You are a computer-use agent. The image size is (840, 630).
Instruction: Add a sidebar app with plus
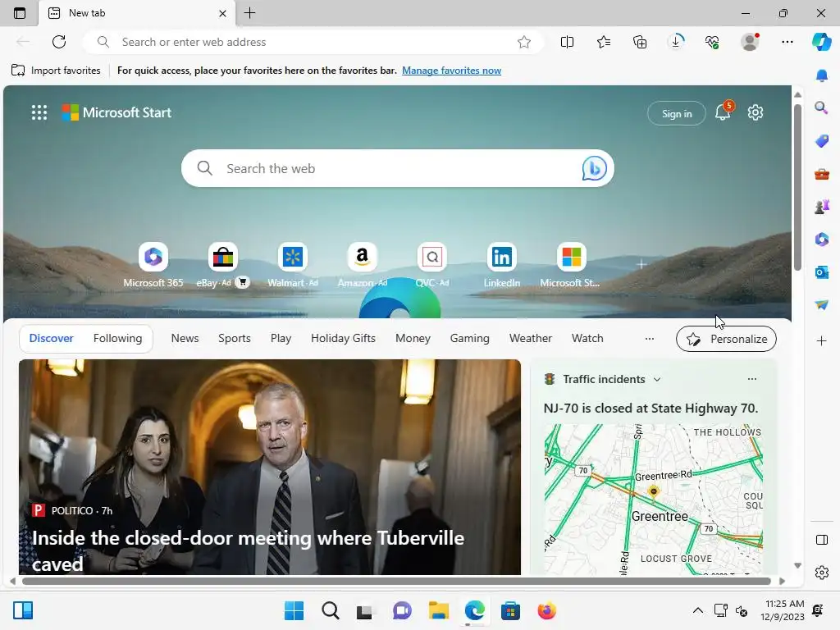click(822, 340)
